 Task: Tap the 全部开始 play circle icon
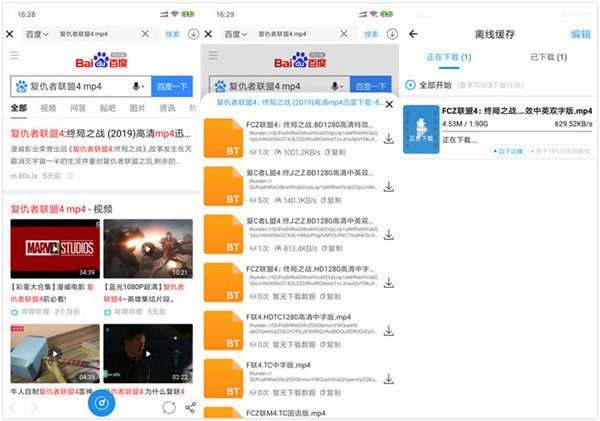410,85
